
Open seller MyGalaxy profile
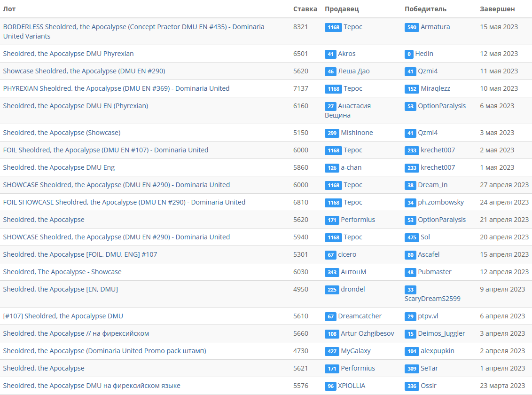(356, 350)
